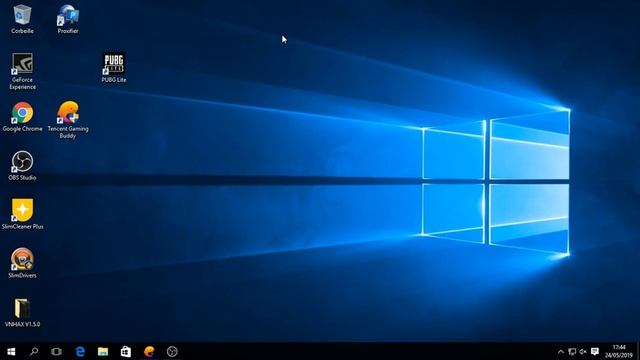Select SlimCleaner Plus desktop icon
Screen dimensions: 640x360
pos(22,215)
